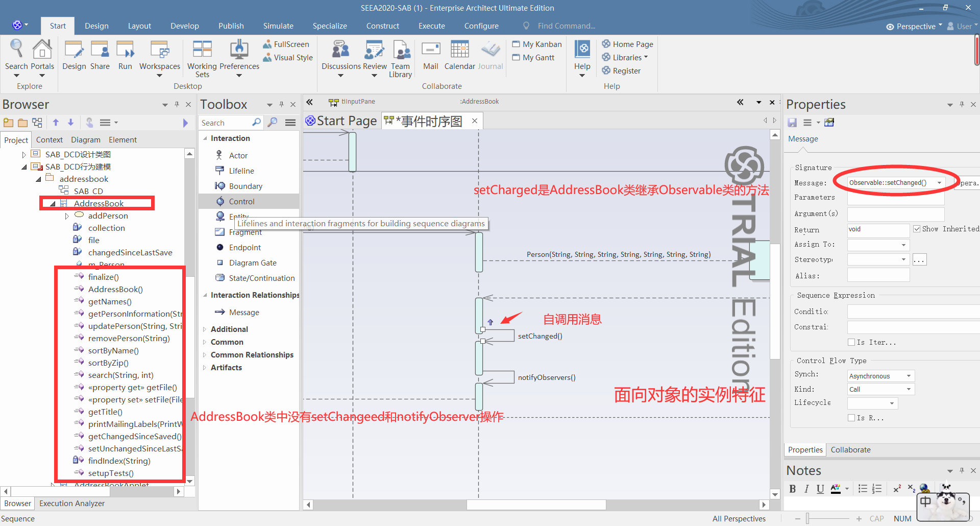Open the Share desktop icon
This screenshot has width=980, height=526.
point(100,55)
